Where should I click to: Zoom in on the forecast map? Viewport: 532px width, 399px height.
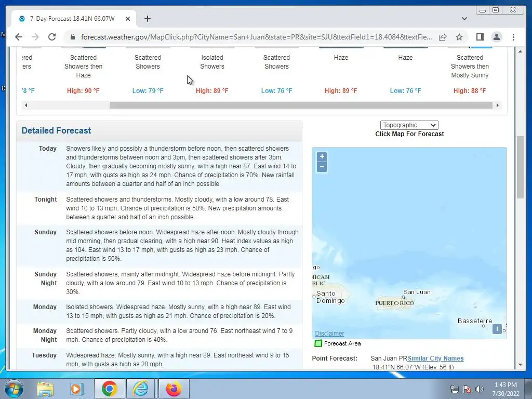(322, 157)
